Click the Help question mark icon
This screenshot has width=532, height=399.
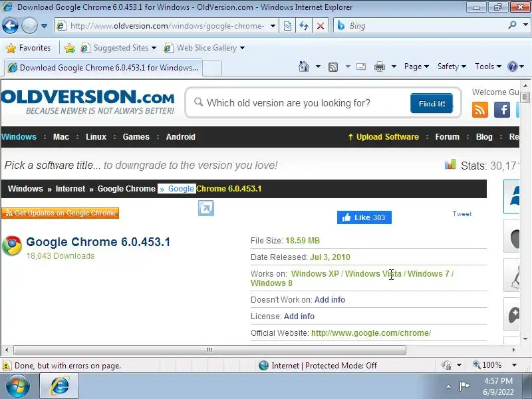[x=512, y=66]
